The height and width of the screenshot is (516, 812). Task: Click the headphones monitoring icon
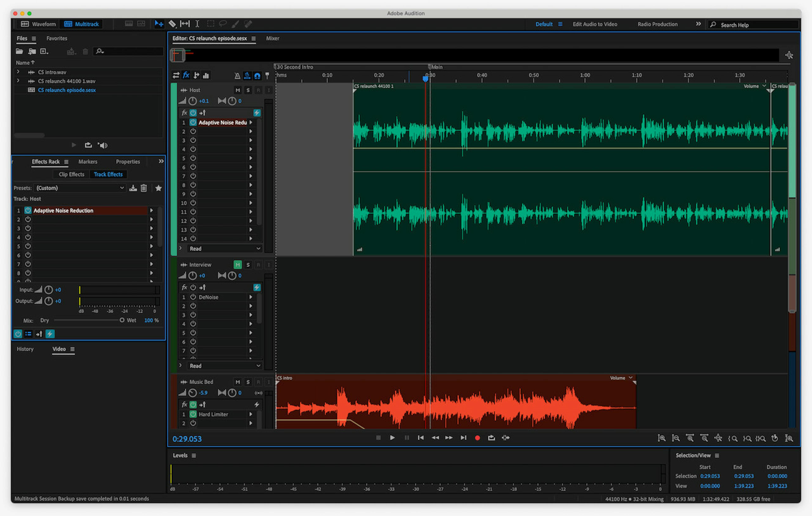257,76
